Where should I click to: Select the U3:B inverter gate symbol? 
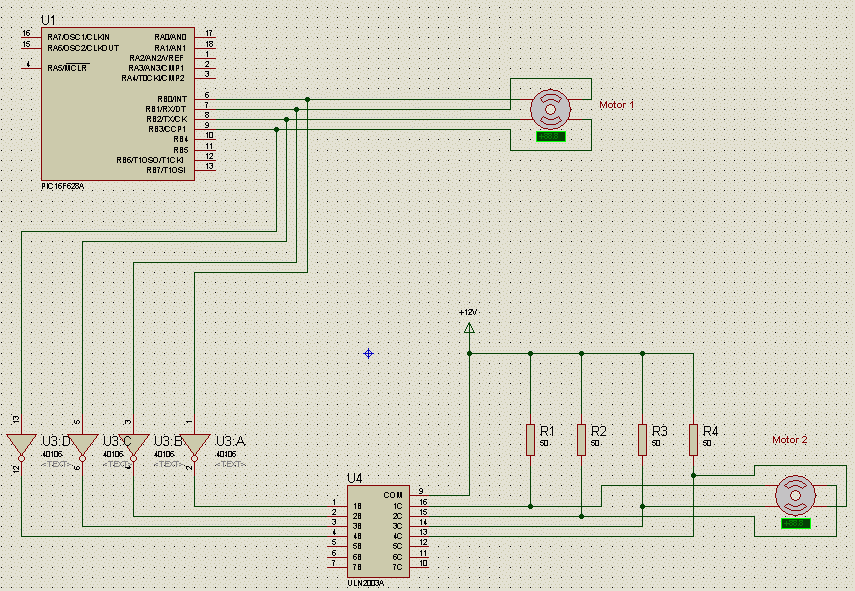click(x=136, y=445)
